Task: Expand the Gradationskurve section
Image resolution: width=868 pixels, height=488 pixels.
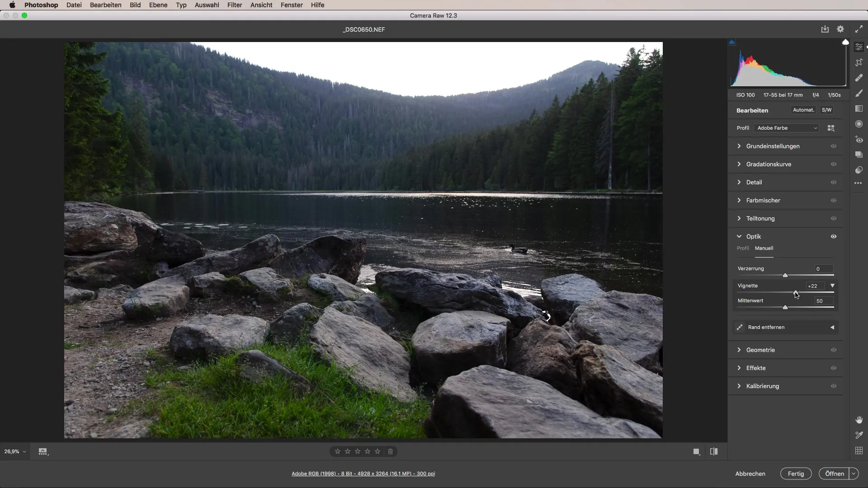Action: coord(739,164)
